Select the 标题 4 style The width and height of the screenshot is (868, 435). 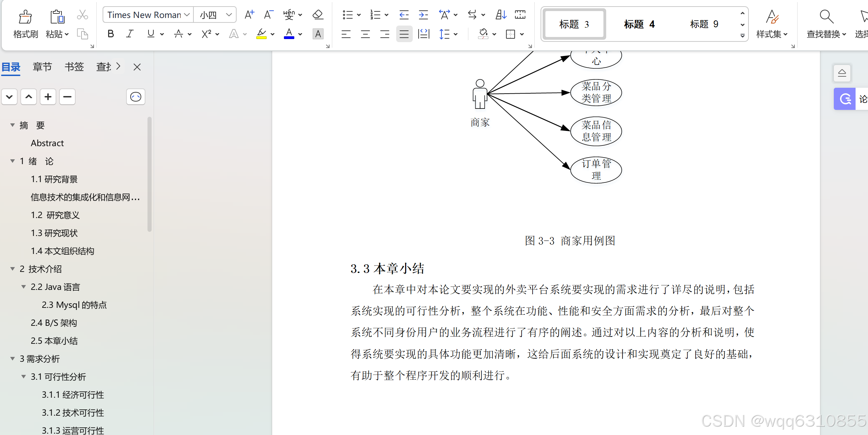tap(639, 24)
